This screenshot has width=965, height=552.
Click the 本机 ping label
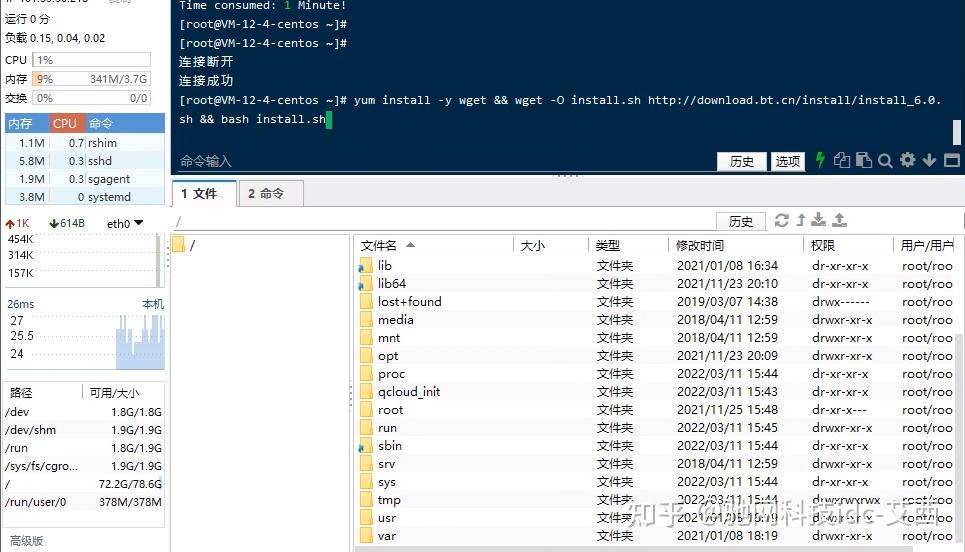click(x=153, y=304)
